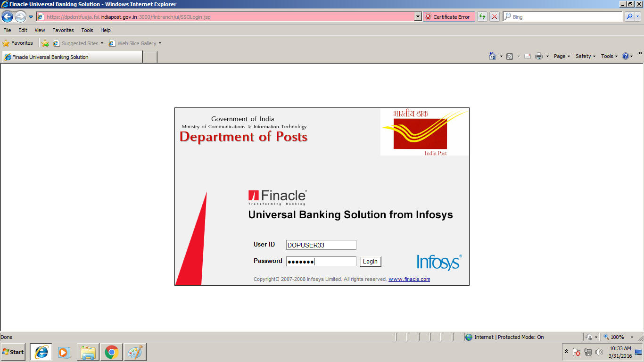Open the Favorites menu
Image resolution: width=644 pixels, height=362 pixels.
pos(63,30)
